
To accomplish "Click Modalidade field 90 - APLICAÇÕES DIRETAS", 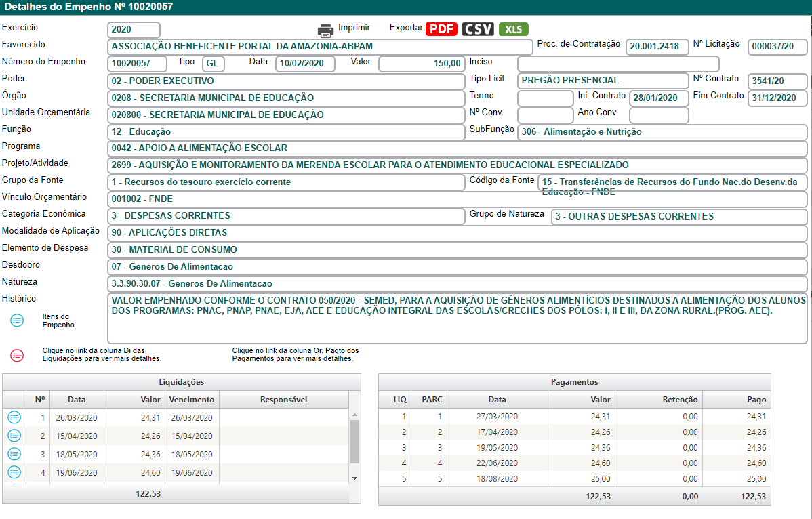I will 458,233.
